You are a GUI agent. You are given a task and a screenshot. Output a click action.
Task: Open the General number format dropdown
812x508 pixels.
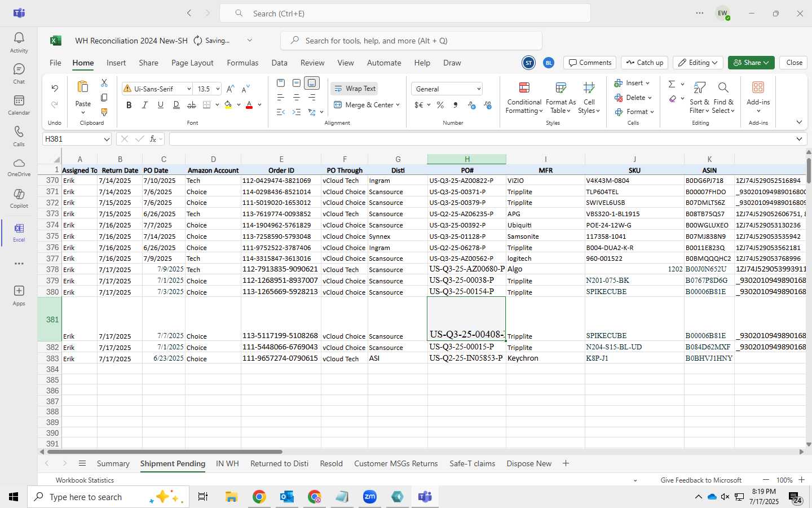click(x=479, y=89)
